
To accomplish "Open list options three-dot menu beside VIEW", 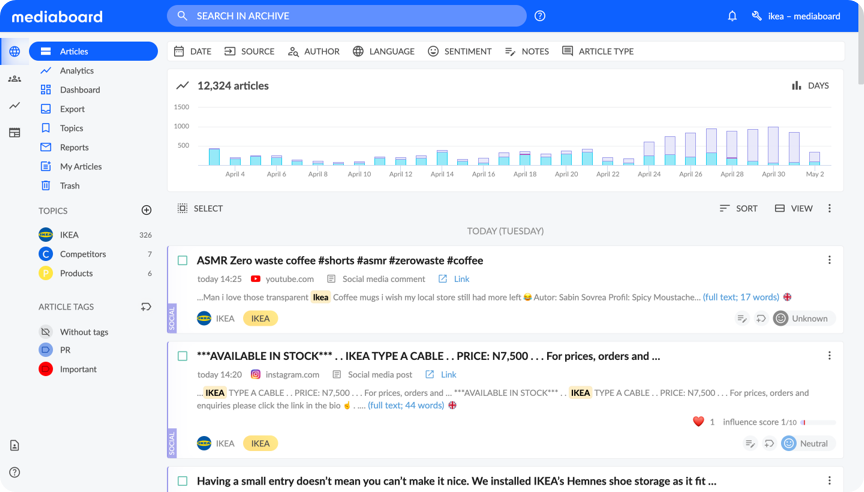I will (829, 208).
